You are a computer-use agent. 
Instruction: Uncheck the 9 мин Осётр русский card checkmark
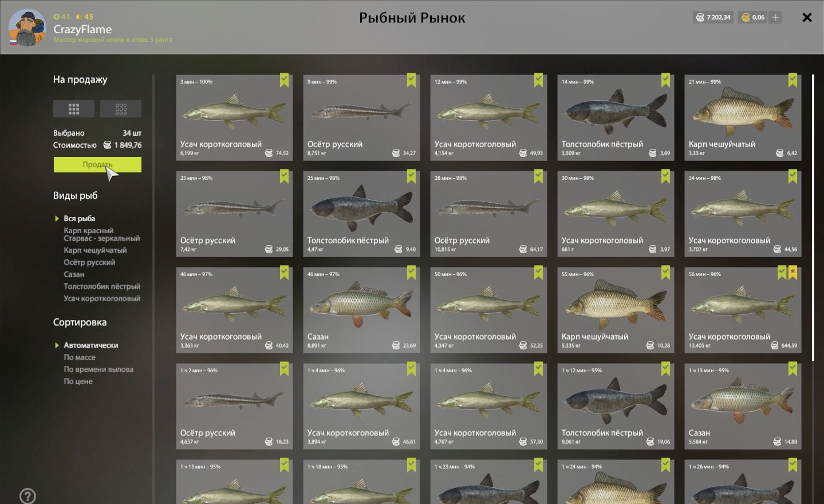click(411, 80)
